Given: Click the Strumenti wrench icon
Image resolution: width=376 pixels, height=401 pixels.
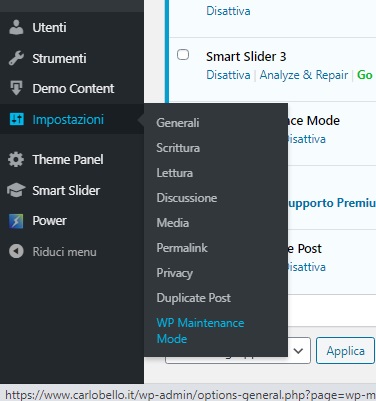Looking at the screenshot, I should (16, 58).
